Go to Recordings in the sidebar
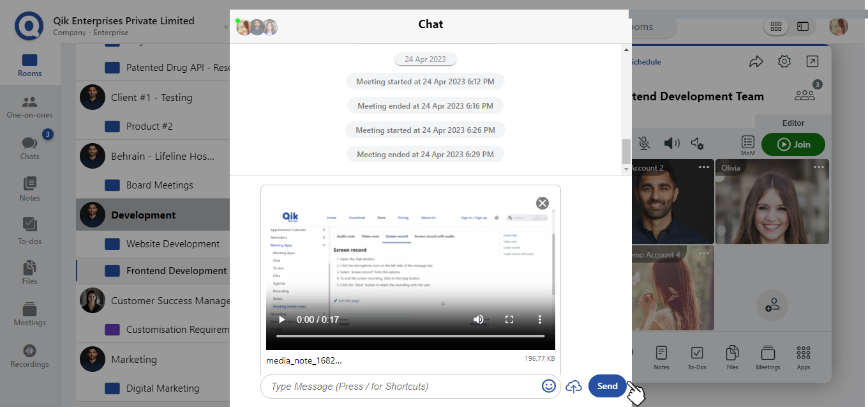 click(x=29, y=355)
